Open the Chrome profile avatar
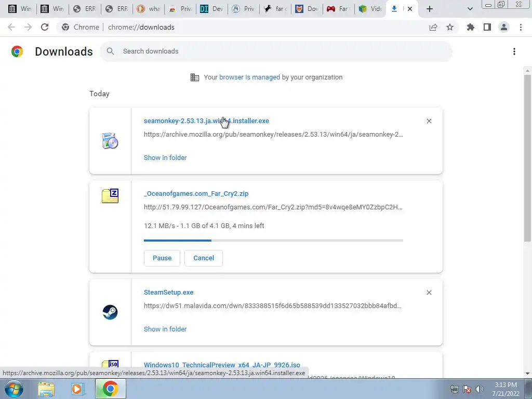The height and width of the screenshot is (399, 532). [x=504, y=27]
